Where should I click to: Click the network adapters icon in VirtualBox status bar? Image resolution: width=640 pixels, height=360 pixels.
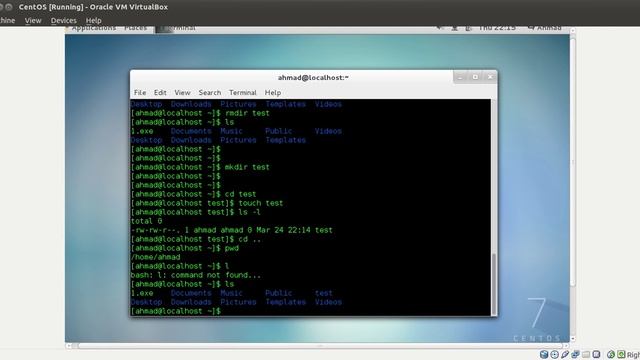click(576, 354)
